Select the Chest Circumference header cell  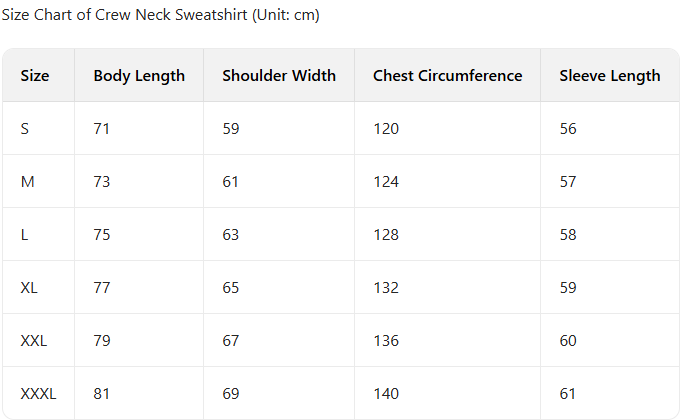(x=447, y=76)
